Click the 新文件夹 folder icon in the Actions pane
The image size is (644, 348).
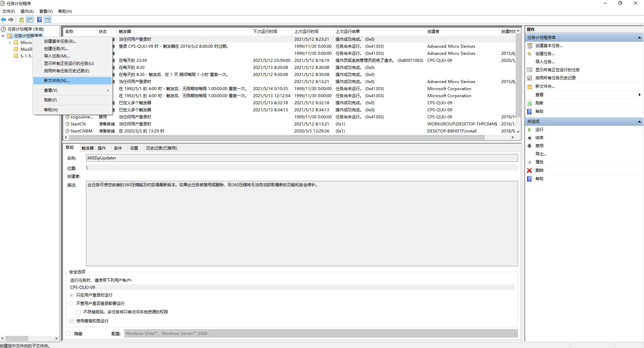(529, 86)
